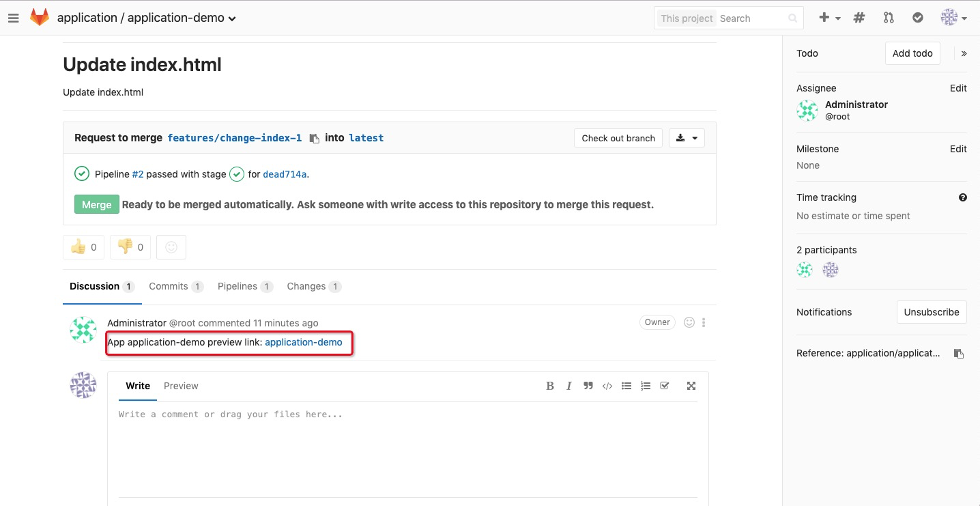Apply bold formatting
Image resolution: width=980 pixels, height=506 pixels.
click(550, 386)
